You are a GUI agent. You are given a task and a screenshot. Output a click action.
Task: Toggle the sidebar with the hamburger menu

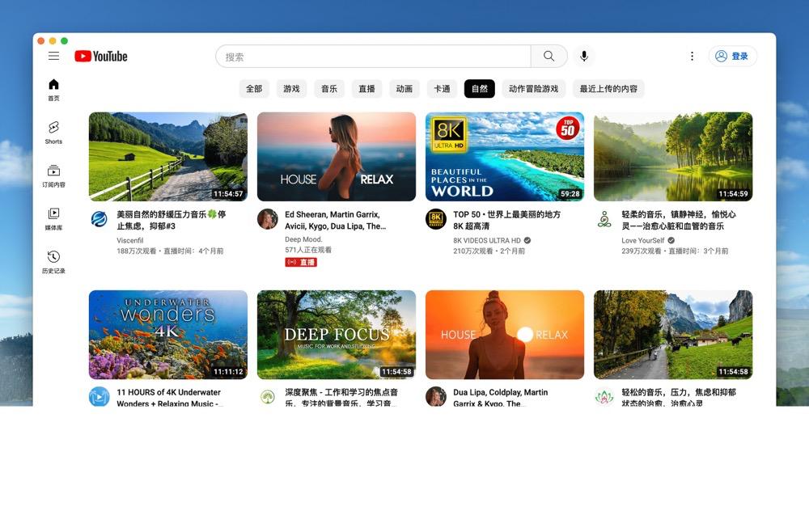pyautogui.click(x=53, y=56)
